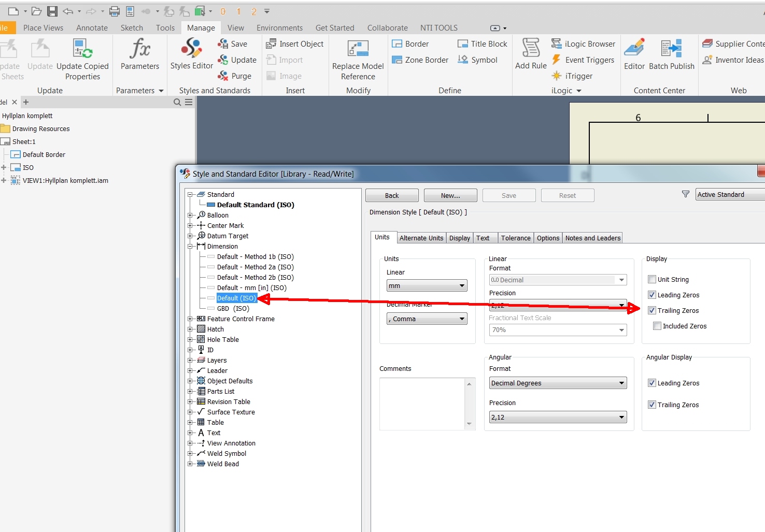The height and width of the screenshot is (532, 765).
Task: Open the Active Standard filter dropdown
Action: pyautogui.click(x=730, y=195)
